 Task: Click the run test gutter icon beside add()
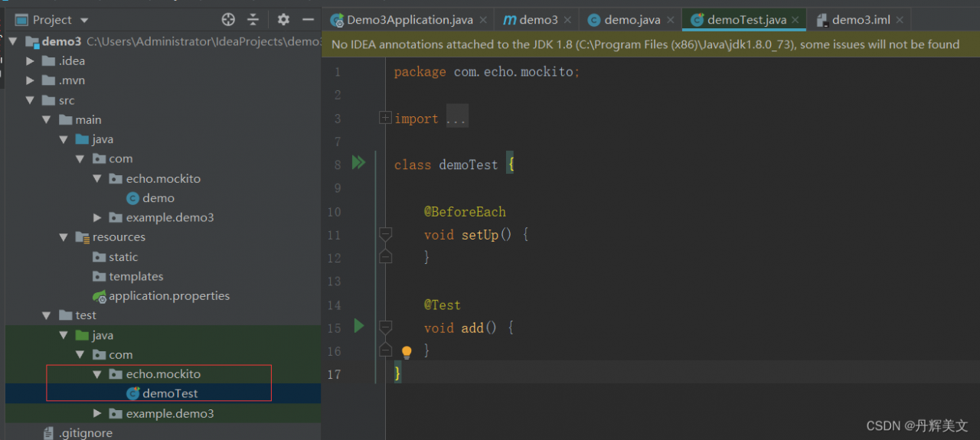coord(358,326)
